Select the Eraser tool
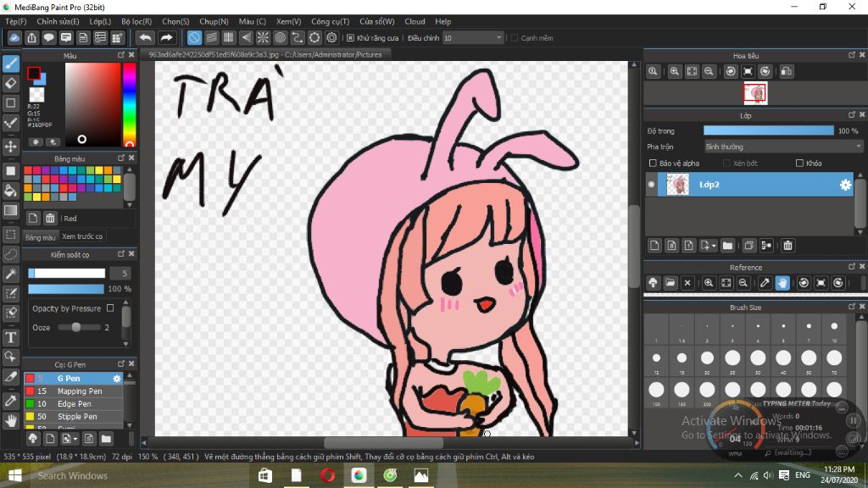The image size is (868, 488). pos(10,84)
